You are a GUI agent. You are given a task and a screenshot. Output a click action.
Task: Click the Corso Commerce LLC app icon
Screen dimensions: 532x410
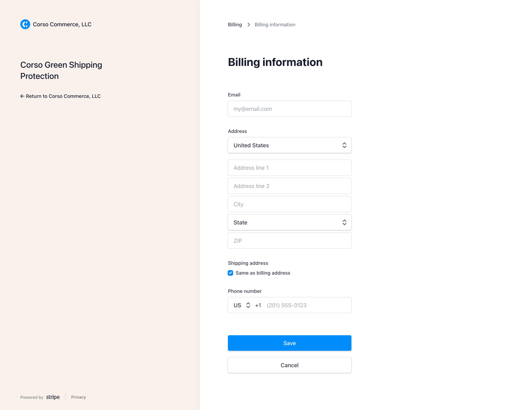(25, 25)
